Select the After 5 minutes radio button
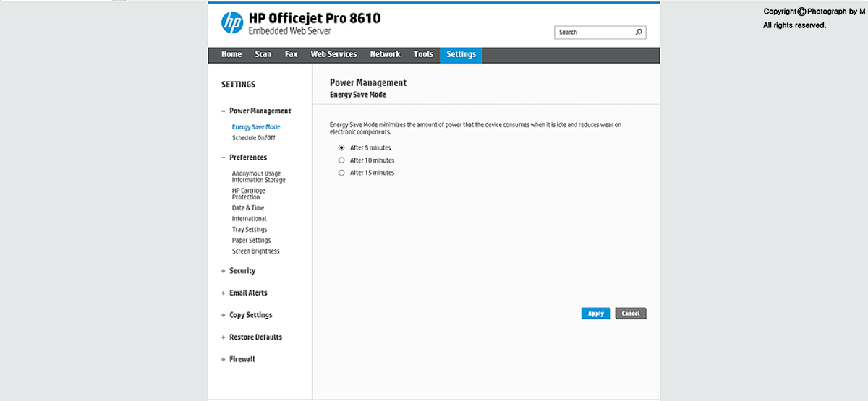Screen dimensions: 868x401 [x=341, y=147]
